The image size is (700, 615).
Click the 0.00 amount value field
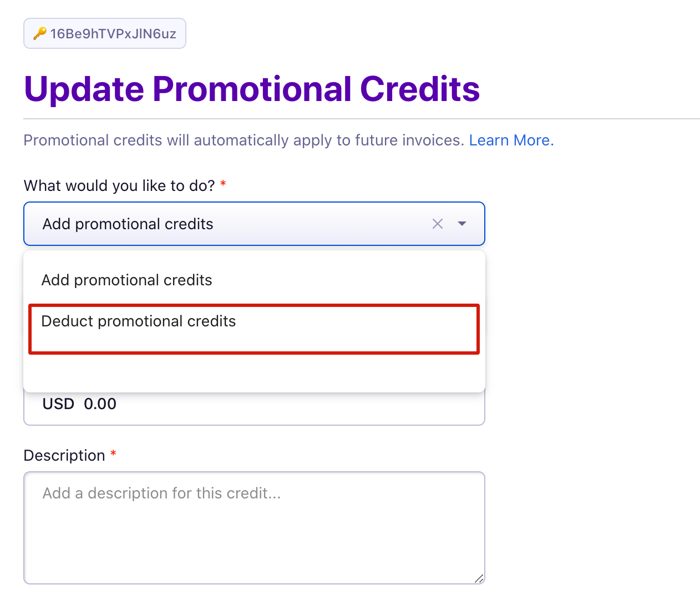point(100,404)
